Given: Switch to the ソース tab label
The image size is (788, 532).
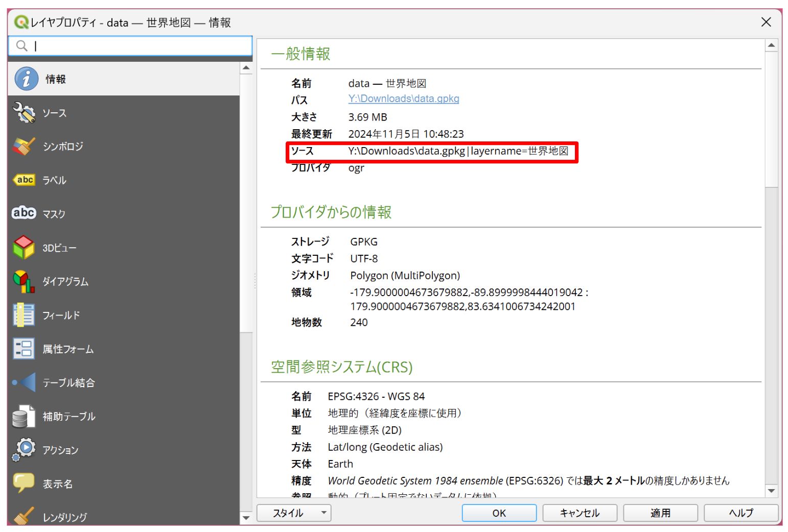Looking at the screenshot, I should click(x=55, y=113).
